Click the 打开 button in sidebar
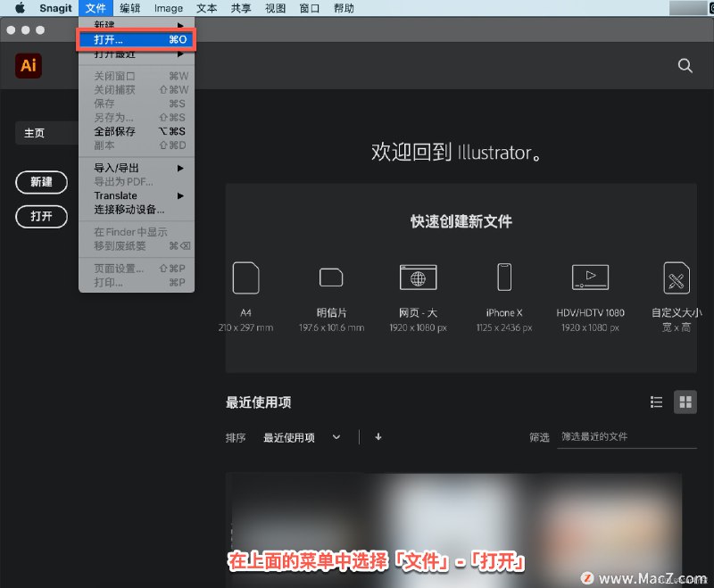Viewport: 714px width, 588px height. 41,216
